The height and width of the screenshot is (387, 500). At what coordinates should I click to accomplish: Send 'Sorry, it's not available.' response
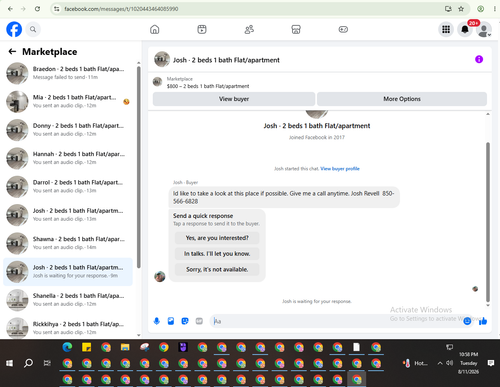(x=217, y=269)
